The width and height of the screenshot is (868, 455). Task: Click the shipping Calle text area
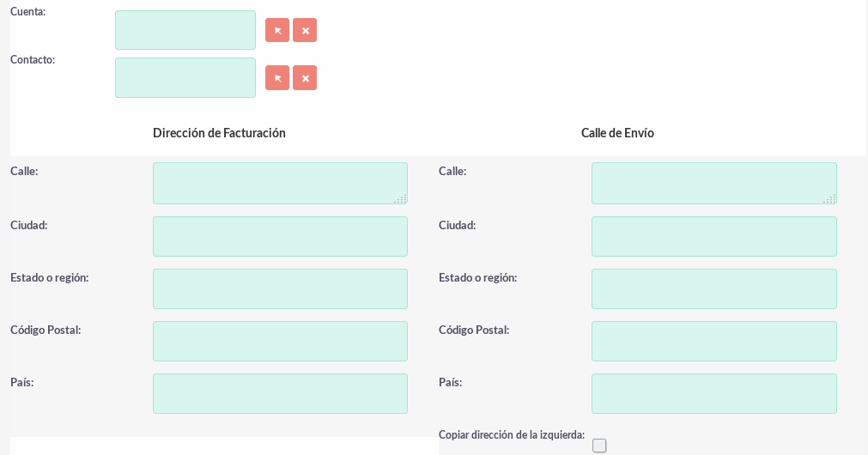click(714, 183)
